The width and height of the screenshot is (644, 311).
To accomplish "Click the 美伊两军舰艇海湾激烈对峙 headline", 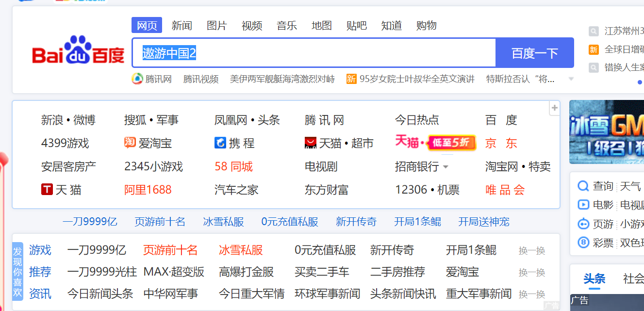I will point(282,79).
